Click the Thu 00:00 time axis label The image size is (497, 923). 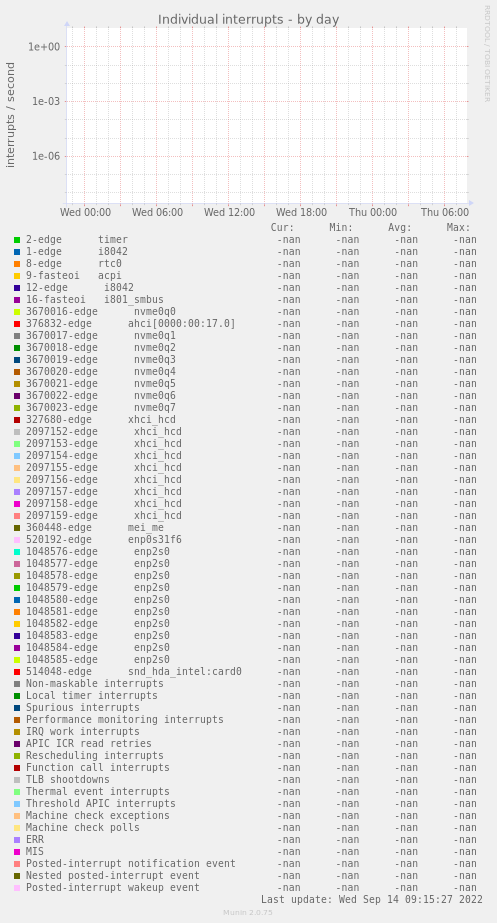[x=373, y=213]
